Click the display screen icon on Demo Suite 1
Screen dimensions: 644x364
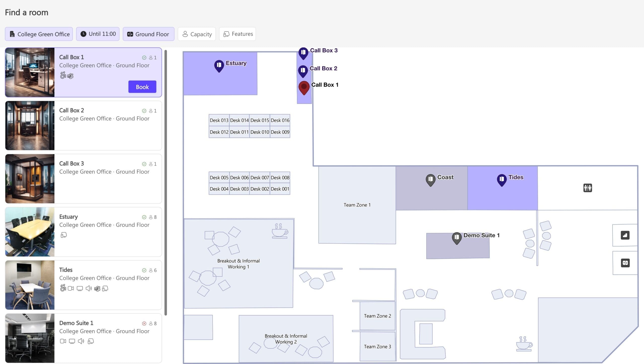[72, 341]
